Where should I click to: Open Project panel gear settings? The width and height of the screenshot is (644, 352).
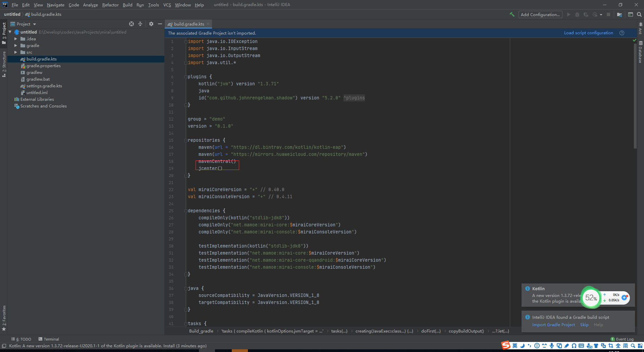(151, 24)
